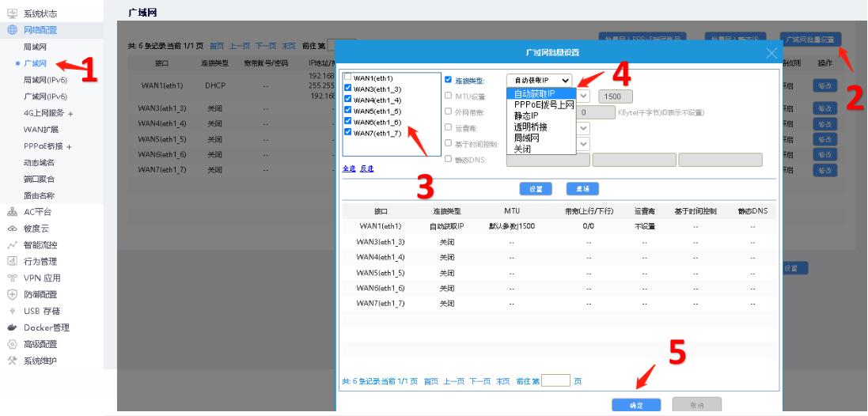The width and height of the screenshot is (868, 416).
Task: Click the 全选 select-all link
Action: pos(349,168)
